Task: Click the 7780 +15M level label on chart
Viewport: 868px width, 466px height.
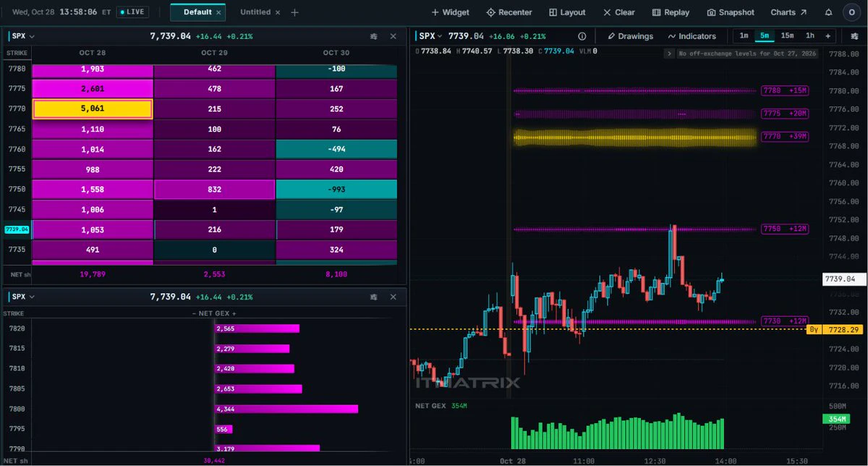Action: pos(783,91)
